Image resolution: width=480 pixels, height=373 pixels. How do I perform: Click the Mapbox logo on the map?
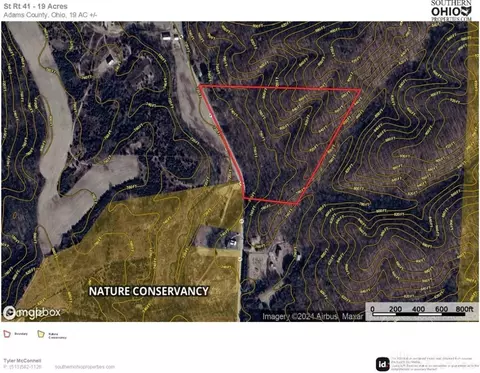32,312
